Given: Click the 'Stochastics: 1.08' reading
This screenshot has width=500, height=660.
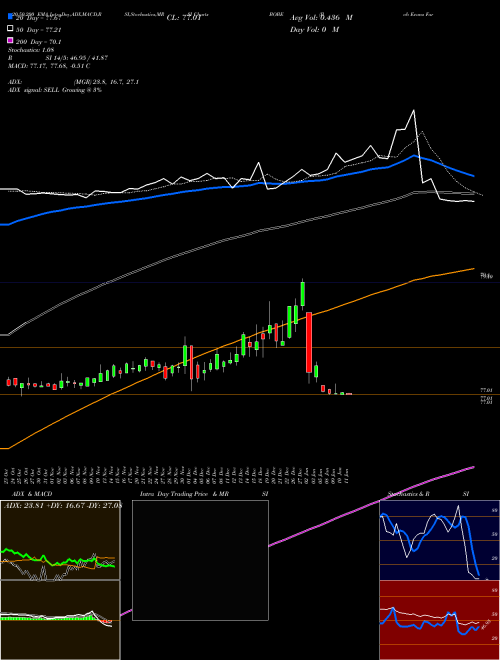Looking at the screenshot, I should click(x=31, y=50).
